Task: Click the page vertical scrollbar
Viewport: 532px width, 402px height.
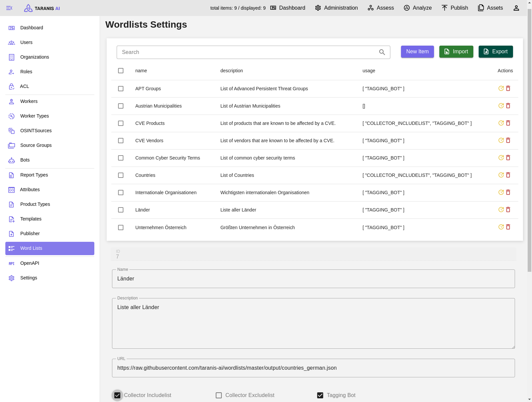Action: point(529,140)
